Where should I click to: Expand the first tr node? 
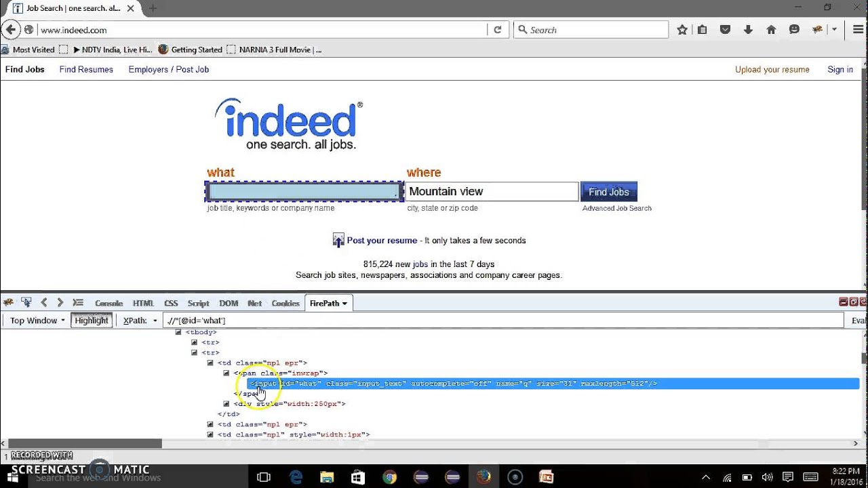point(194,342)
